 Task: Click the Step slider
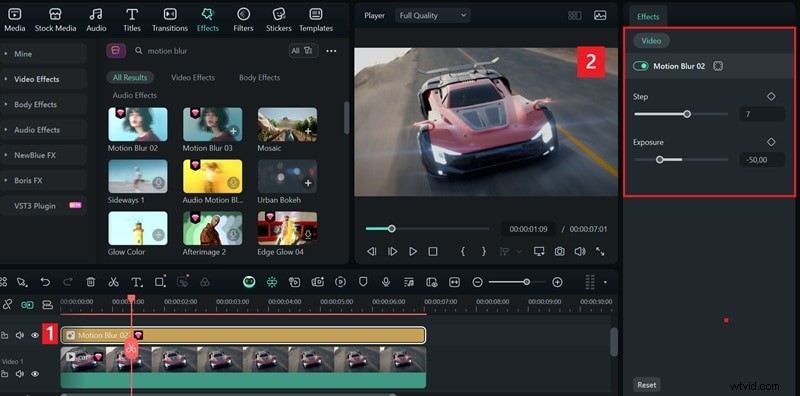681,114
